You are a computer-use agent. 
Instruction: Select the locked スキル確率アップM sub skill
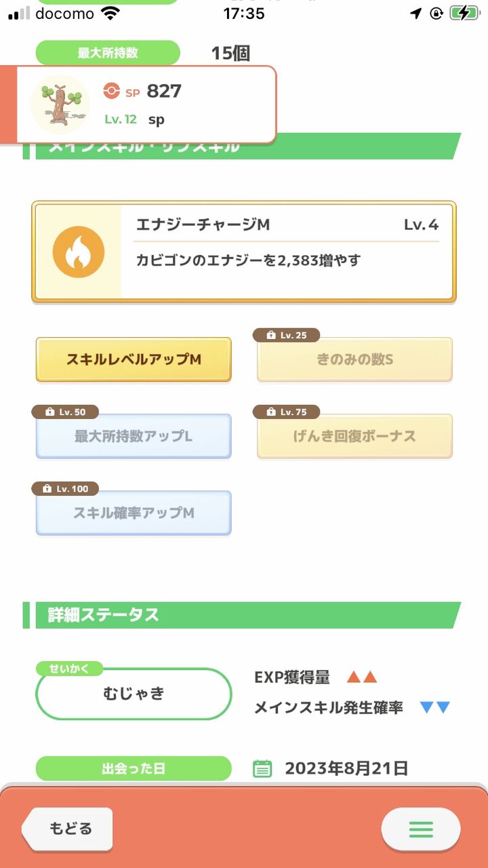click(134, 513)
